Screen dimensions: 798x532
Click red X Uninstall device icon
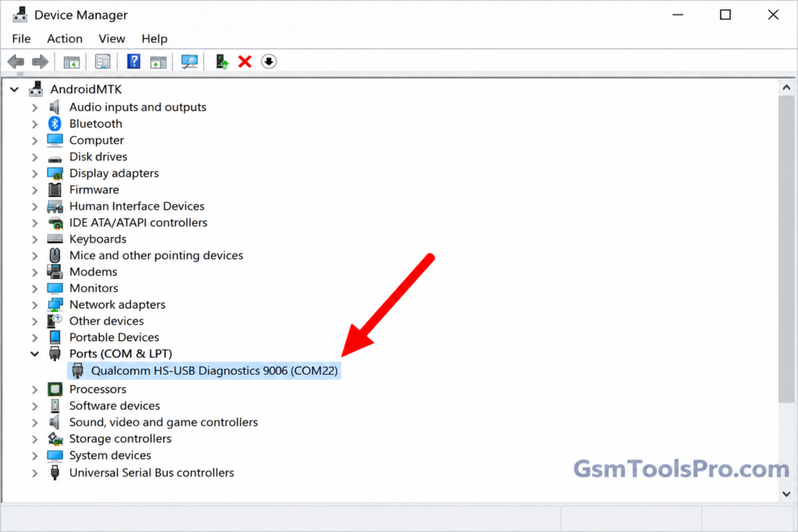click(x=245, y=62)
